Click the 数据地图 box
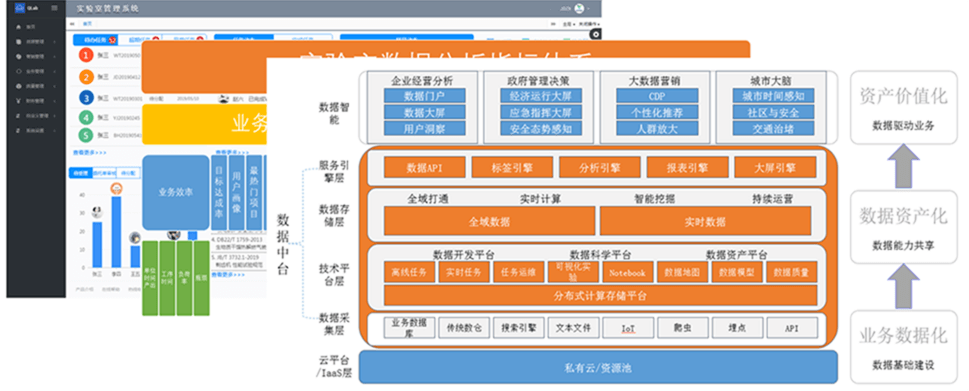 [682, 272]
